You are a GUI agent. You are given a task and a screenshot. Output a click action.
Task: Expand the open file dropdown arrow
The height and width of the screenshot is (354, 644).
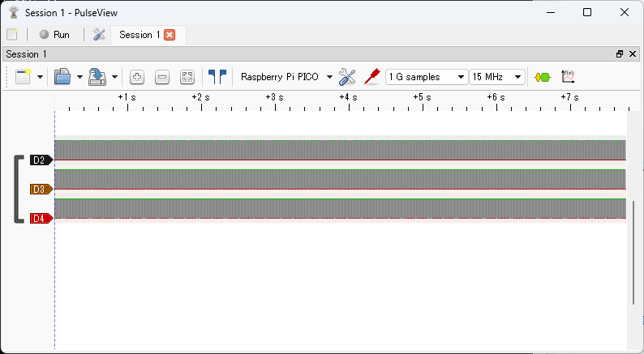click(x=79, y=77)
